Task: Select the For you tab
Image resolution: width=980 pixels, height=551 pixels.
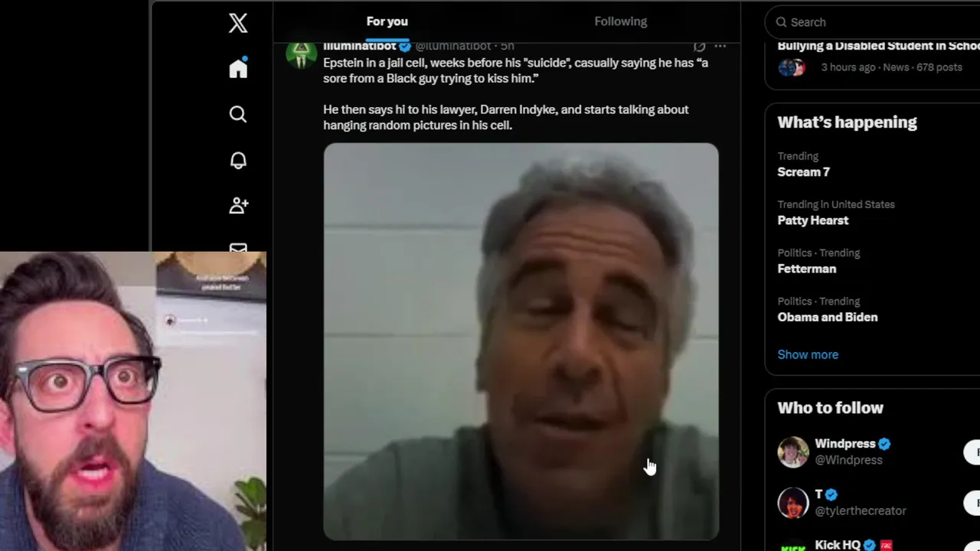Action: pyautogui.click(x=387, y=21)
